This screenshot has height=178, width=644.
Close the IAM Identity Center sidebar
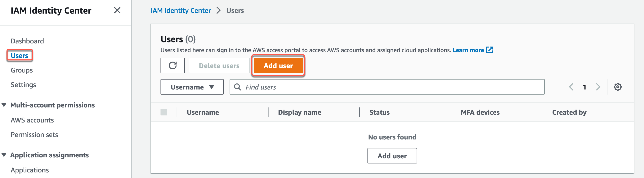tap(117, 10)
